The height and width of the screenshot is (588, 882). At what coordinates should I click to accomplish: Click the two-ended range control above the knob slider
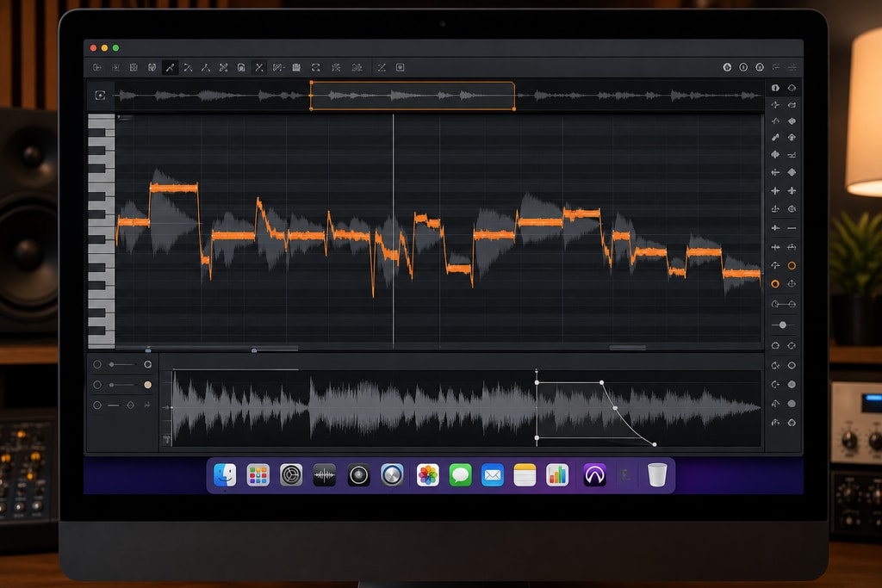(784, 304)
